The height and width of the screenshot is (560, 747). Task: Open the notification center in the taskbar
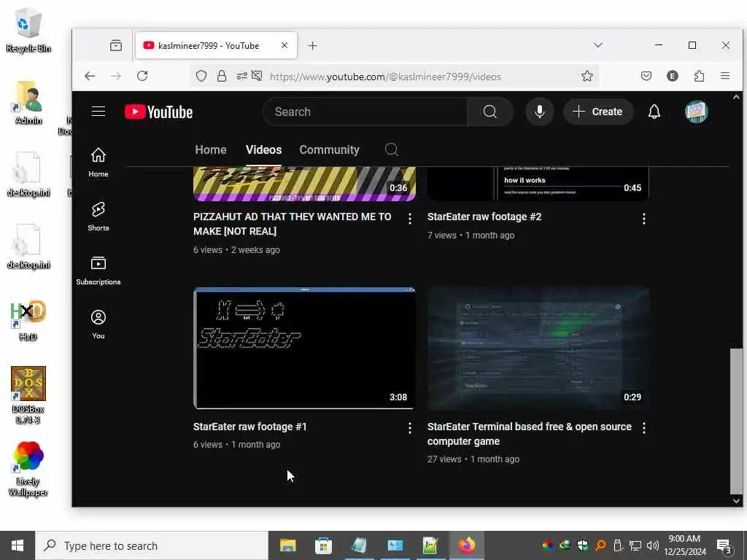click(724, 545)
